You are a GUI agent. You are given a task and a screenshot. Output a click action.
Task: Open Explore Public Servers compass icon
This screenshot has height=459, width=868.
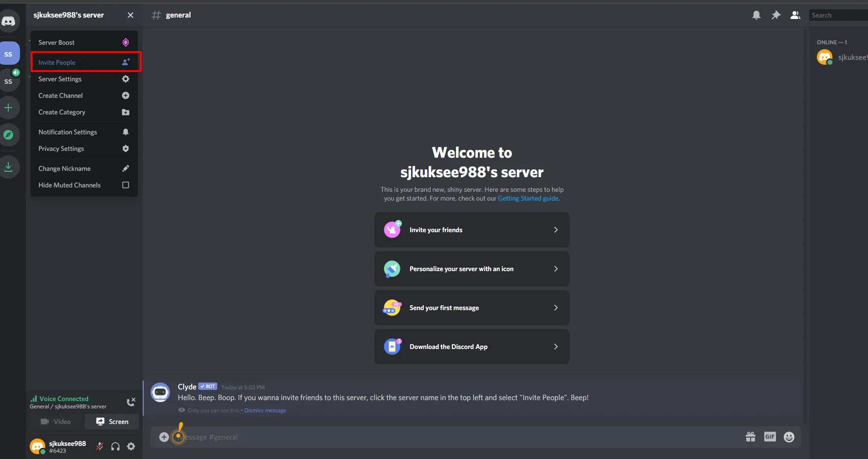[8, 135]
